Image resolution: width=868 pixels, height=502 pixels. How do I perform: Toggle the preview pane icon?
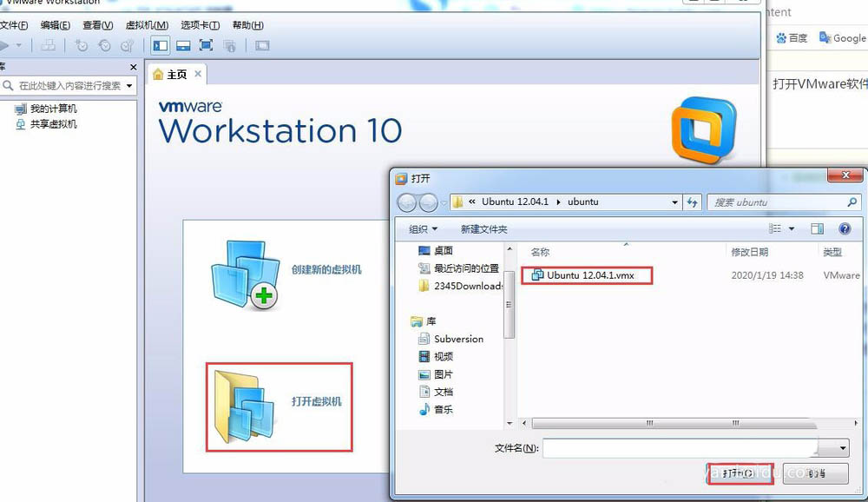[817, 228]
